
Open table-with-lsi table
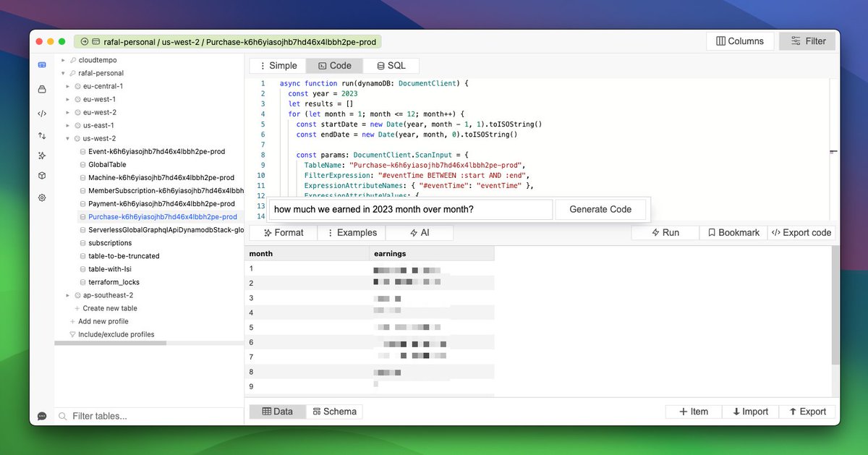(110, 269)
